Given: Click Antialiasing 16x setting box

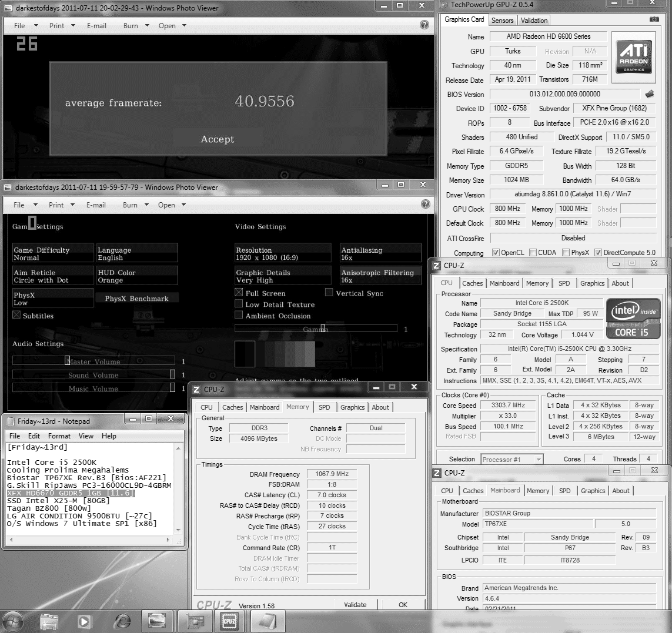Looking at the screenshot, I should coord(380,253).
